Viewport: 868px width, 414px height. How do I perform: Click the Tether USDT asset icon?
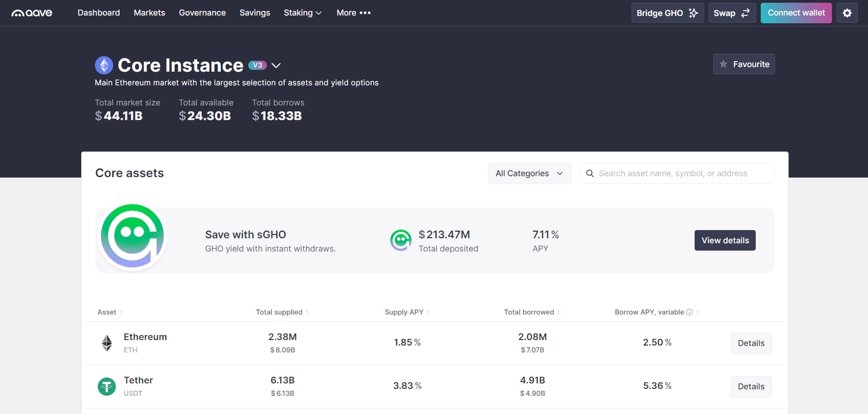(107, 387)
